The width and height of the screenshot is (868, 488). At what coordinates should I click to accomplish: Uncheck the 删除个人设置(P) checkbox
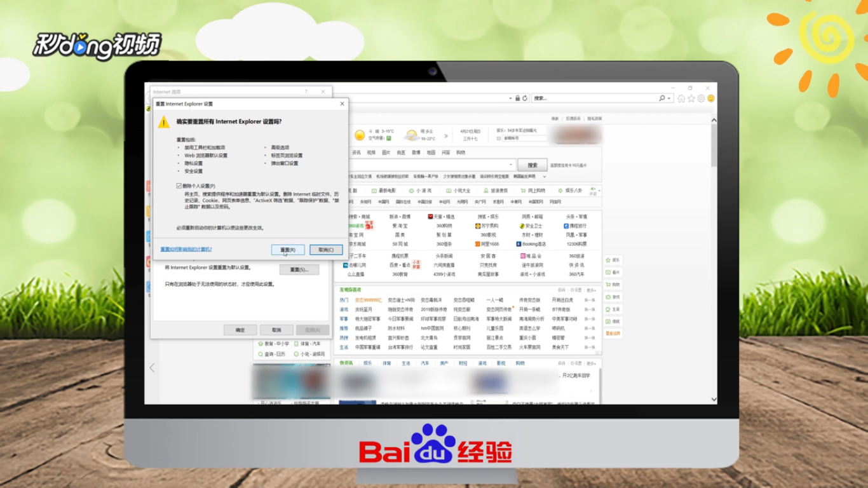179,186
